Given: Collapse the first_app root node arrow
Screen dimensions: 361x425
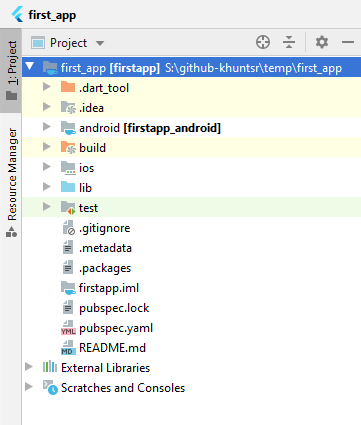Looking at the screenshot, I should coord(30,66).
